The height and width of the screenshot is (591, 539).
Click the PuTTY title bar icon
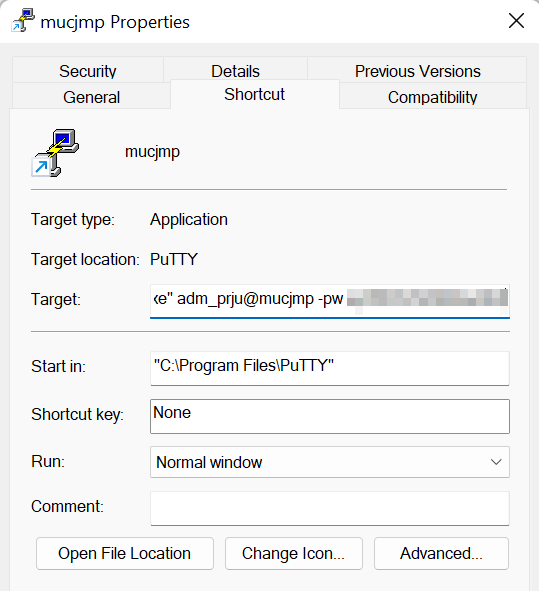coord(23,21)
